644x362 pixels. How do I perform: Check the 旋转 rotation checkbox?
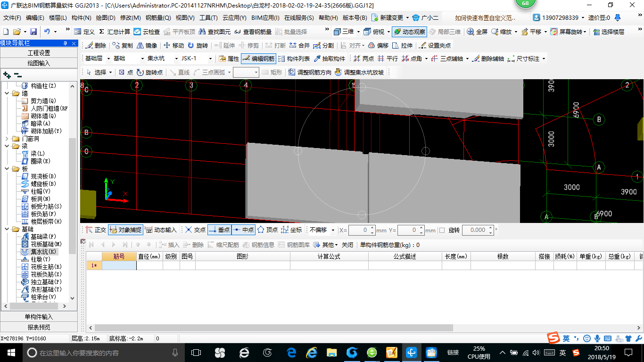pyautogui.click(x=442, y=230)
